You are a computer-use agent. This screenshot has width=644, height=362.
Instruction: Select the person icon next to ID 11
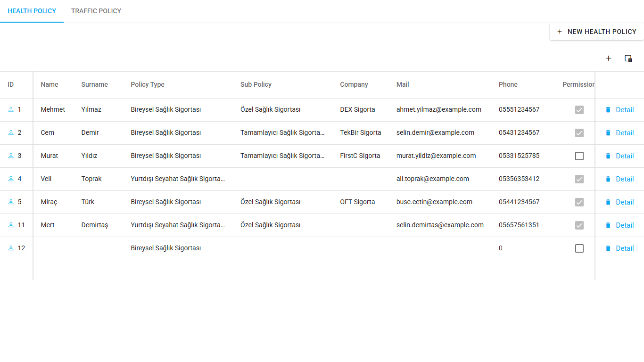11,225
